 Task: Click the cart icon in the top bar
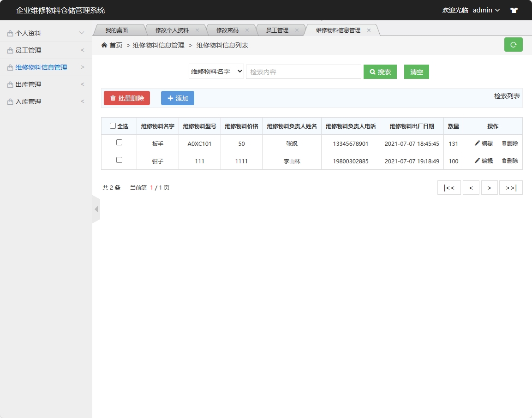tap(514, 10)
